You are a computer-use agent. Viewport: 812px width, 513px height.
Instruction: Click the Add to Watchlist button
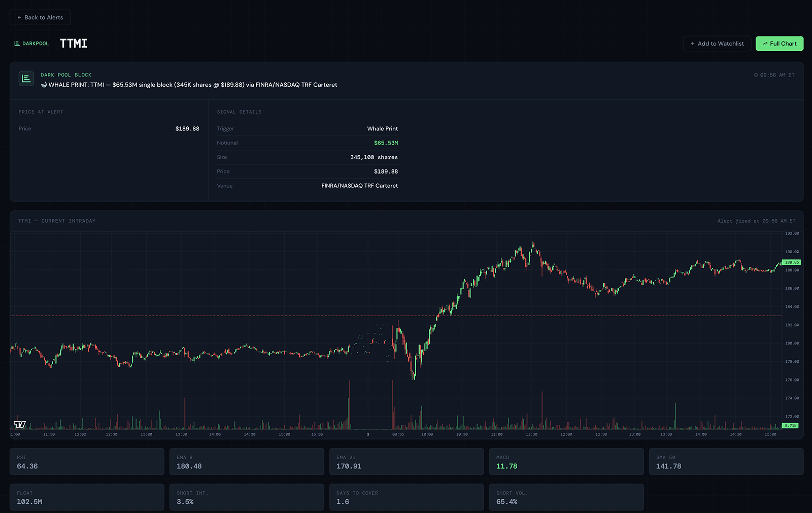(x=717, y=44)
